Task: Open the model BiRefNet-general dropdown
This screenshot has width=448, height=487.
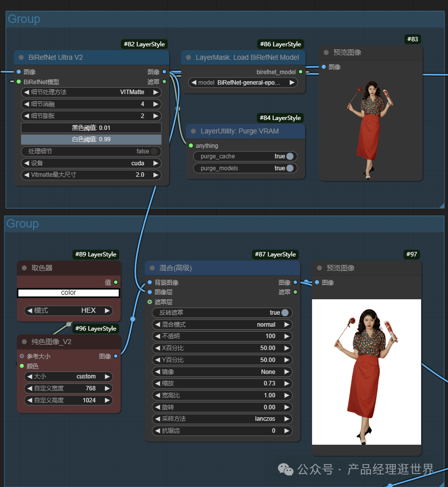Action: pyautogui.click(x=243, y=83)
